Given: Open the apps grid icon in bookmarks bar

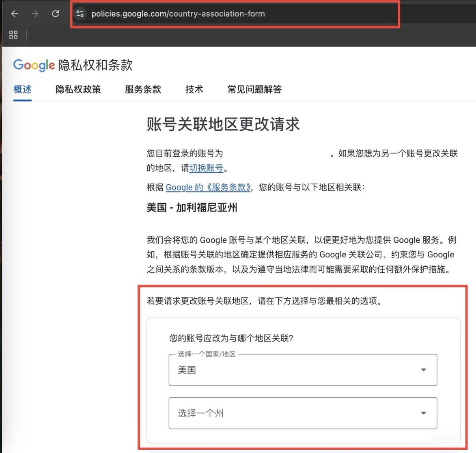Looking at the screenshot, I should tap(13, 35).
